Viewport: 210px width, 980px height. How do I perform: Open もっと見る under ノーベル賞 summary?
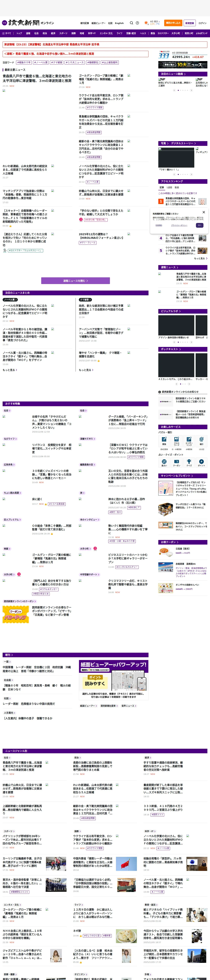click(10, 370)
